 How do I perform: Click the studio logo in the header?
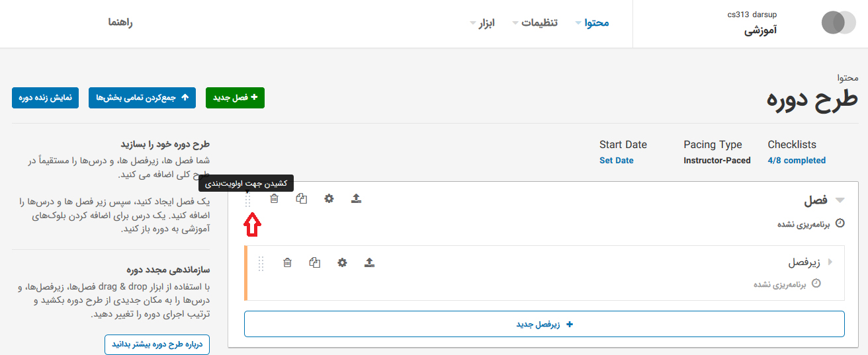click(838, 22)
